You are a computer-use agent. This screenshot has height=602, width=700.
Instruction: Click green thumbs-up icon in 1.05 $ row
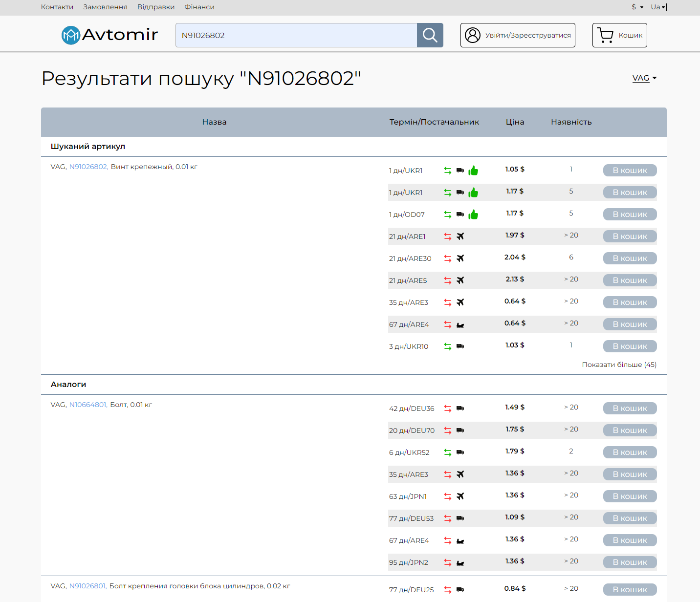pos(473,171)
